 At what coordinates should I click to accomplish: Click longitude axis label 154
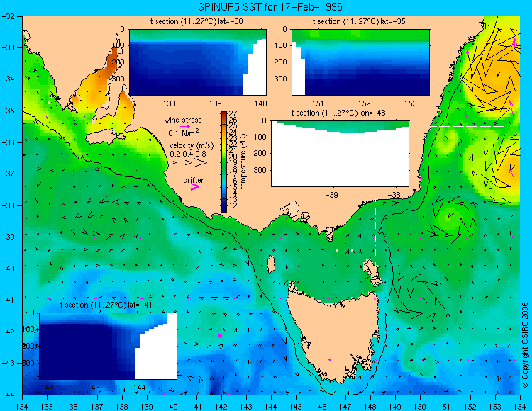[x=520, y=407]
